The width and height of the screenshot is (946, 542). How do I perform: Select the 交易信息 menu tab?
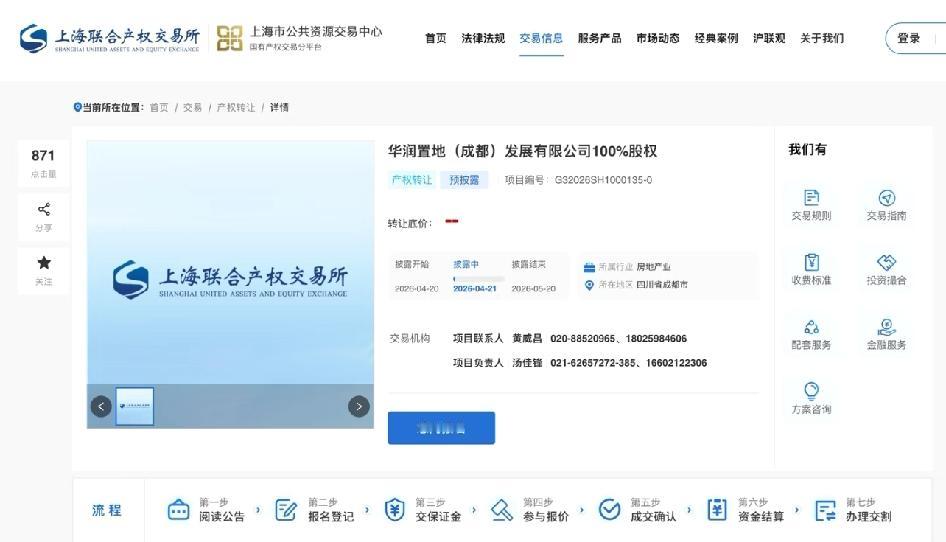pos(541,38)
